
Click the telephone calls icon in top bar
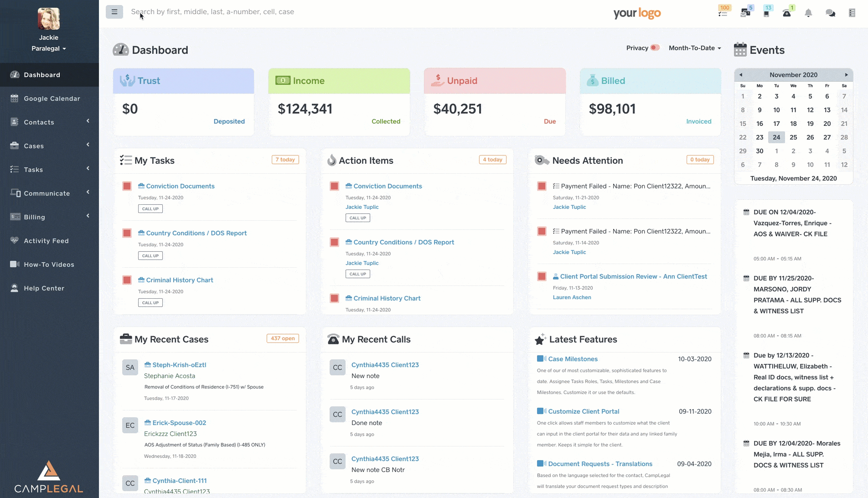pyautogui.click(x=787, y=13)
